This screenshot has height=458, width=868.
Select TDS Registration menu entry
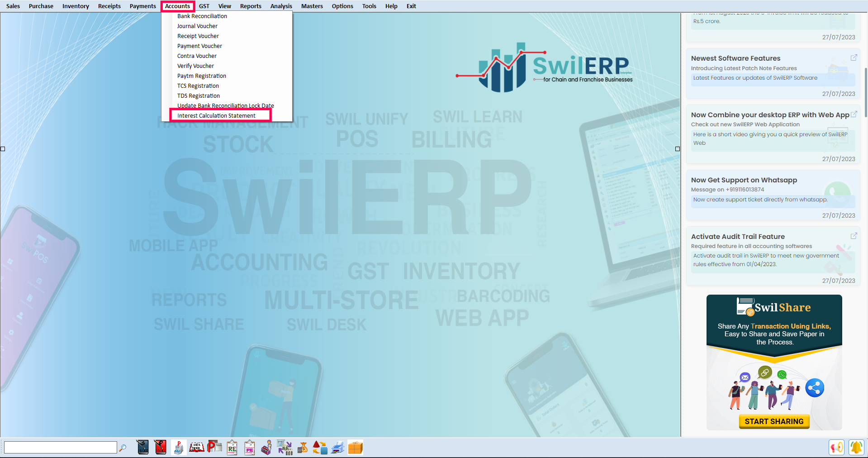point(227,95)
